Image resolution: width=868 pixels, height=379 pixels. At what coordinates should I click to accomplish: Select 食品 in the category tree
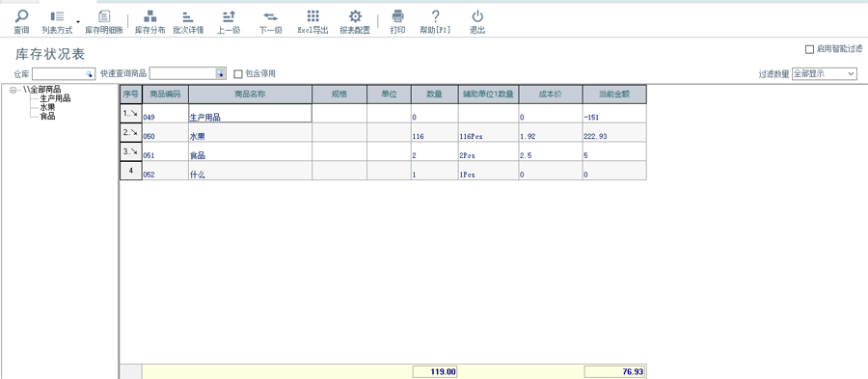(47, 116)
